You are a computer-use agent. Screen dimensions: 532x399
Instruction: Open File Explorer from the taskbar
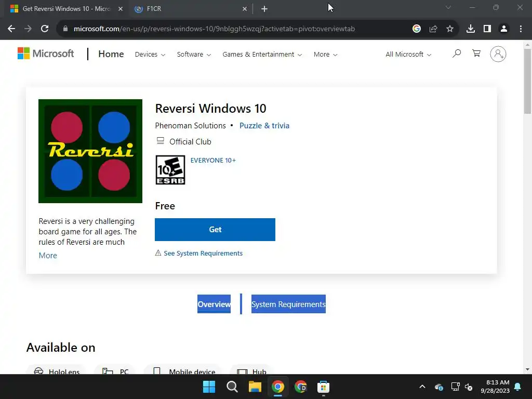255,387
